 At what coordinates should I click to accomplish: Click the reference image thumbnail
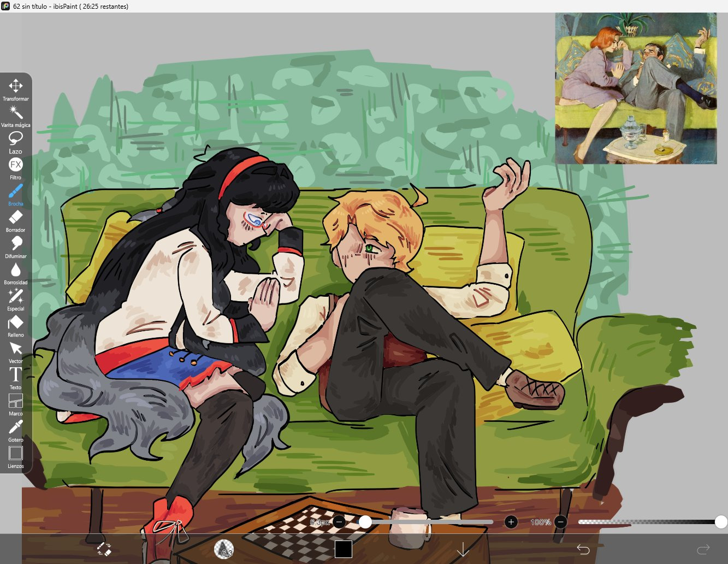(x=636, y=89)
